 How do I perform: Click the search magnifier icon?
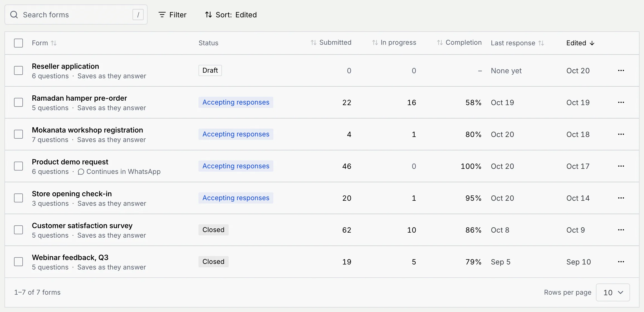tap(14, 15)
